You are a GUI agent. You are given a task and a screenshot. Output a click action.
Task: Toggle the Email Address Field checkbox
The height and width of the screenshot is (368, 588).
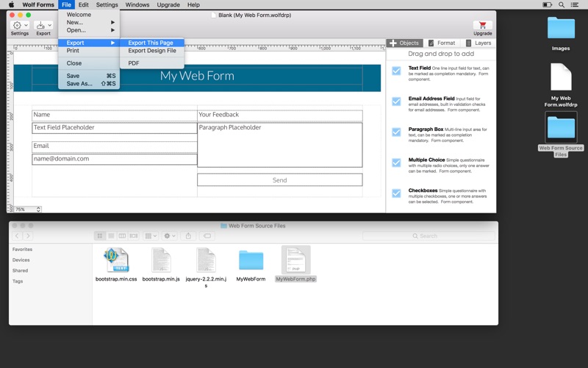tap(396, 102)
